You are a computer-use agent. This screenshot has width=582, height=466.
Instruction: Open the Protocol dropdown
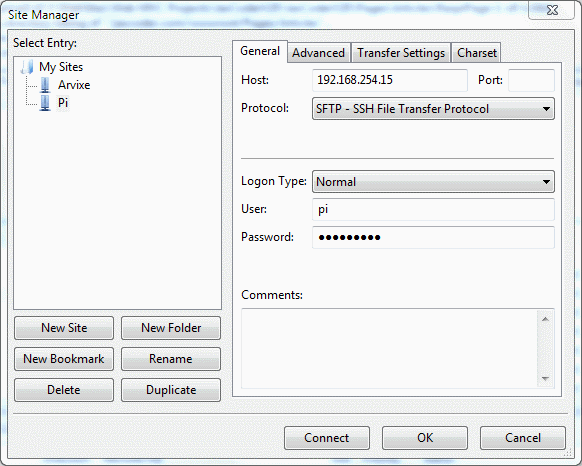pyautogui.click(x=433, y=109)
